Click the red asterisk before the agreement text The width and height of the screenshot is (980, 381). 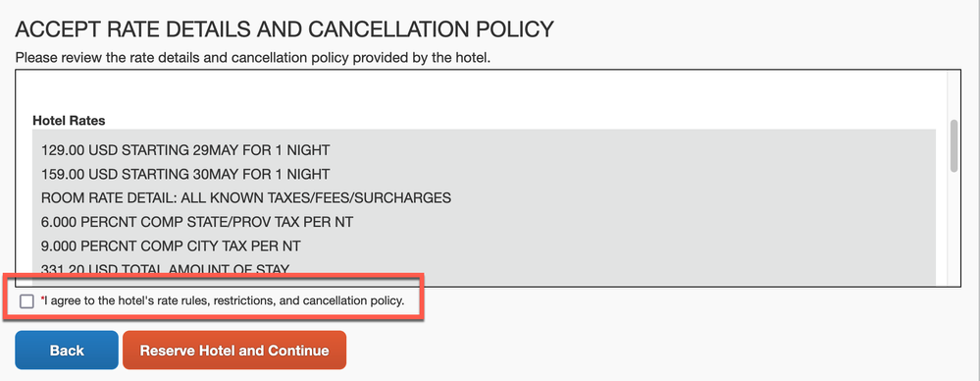coord(42,299)
